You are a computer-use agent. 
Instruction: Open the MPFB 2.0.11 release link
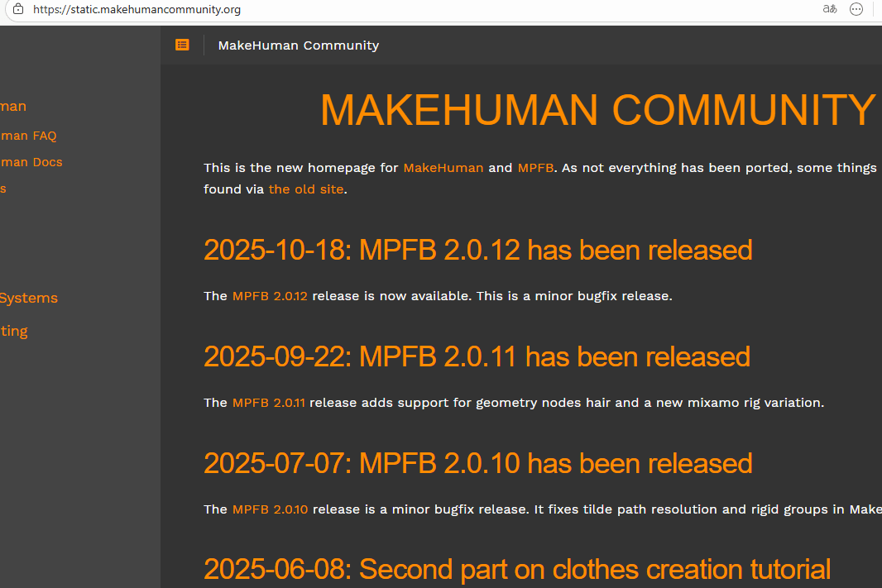pos(268,403)
